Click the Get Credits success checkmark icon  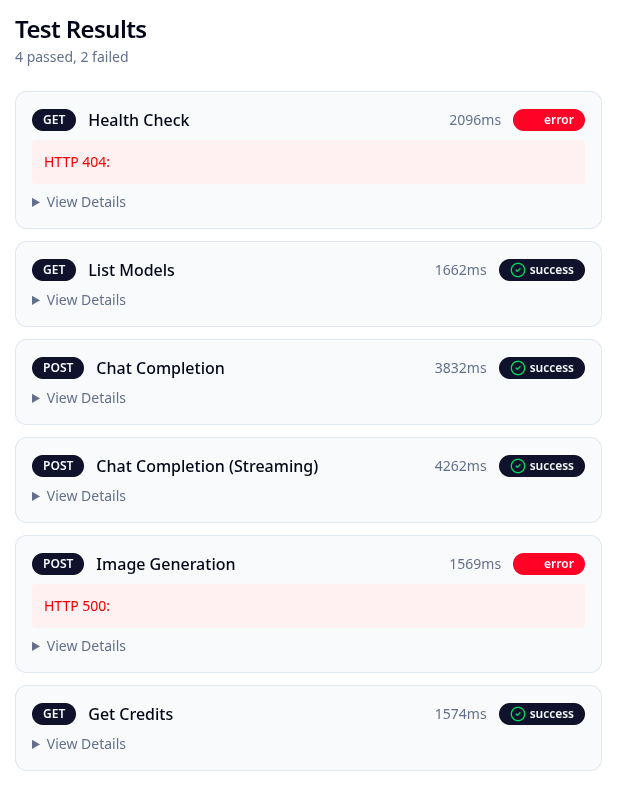(518, 714)
